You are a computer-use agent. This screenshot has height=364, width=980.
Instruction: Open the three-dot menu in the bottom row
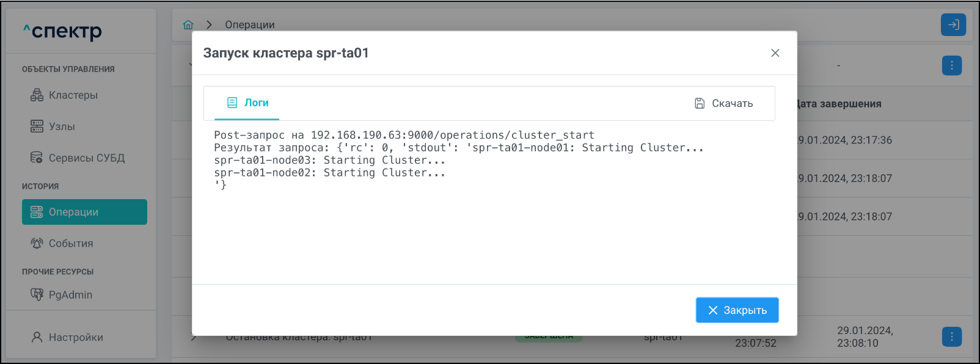click(x=951, y=337)
